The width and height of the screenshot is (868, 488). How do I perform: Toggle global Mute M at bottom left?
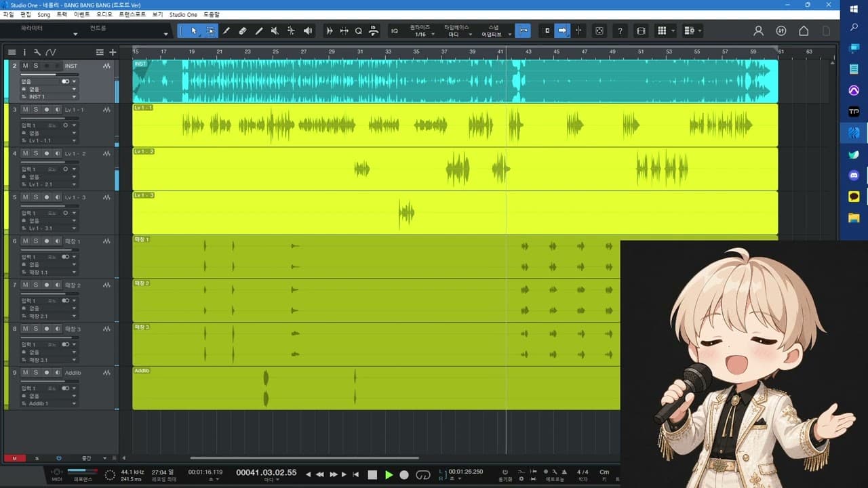pyautogui.click(x=14, y=458)
